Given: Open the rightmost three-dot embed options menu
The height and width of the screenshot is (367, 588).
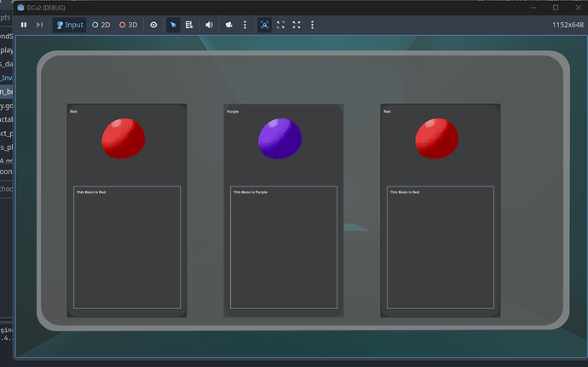Looking at the screenshot, I should pos(312,25).
